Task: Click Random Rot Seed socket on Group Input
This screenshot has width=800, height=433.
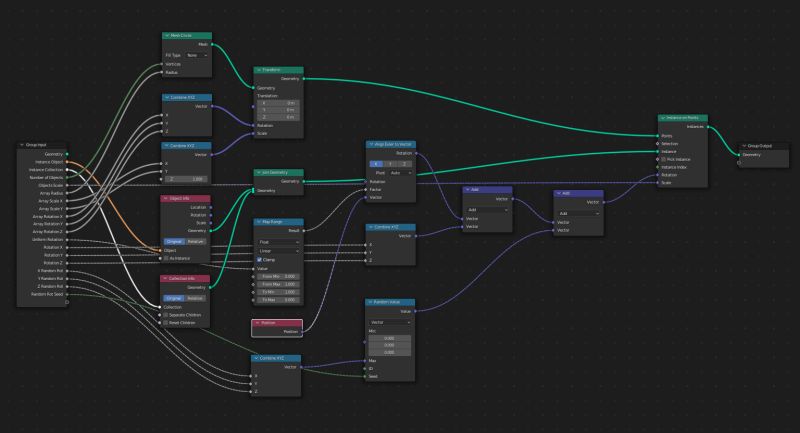Action: click(x=67, y=294)
